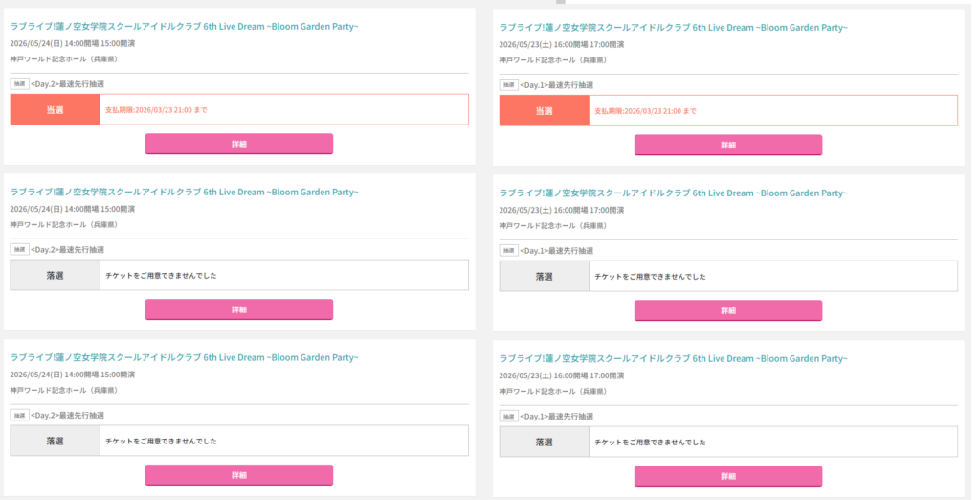Click the orange 当選 status for Day.2
Screen dimensions: 980x500
55,110
